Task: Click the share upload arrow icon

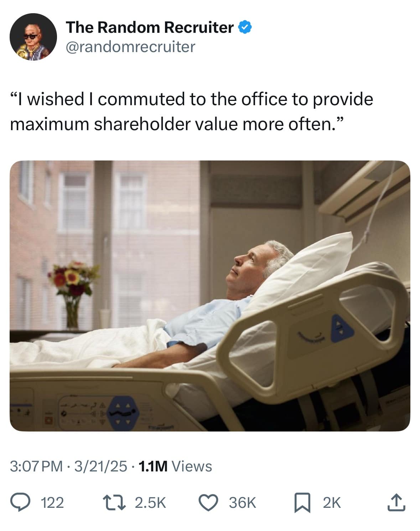Action: click(x=396, y=502)
